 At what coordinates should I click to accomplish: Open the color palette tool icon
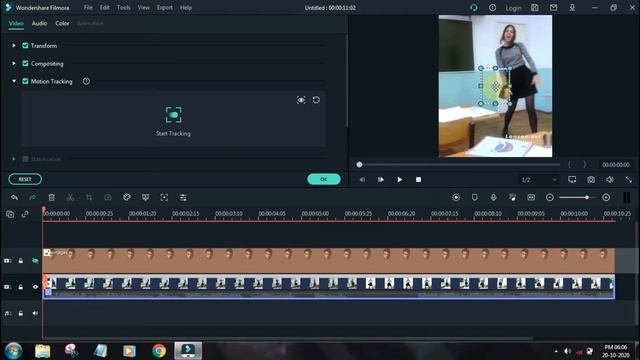tap(127, 198)
